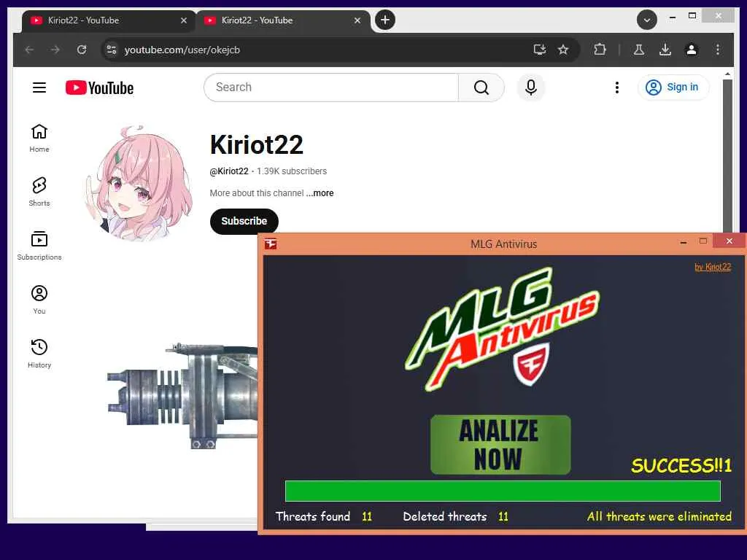Start voice search with microphone icon

coord(531,87)
